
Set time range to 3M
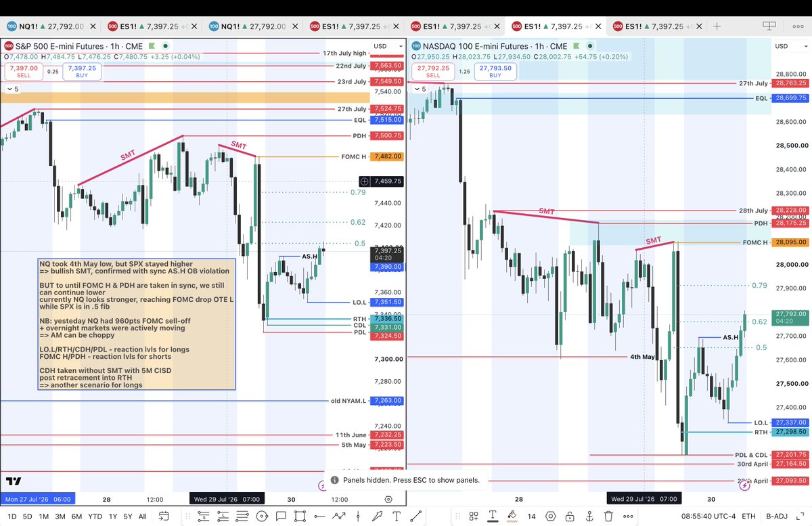(60, 516)
